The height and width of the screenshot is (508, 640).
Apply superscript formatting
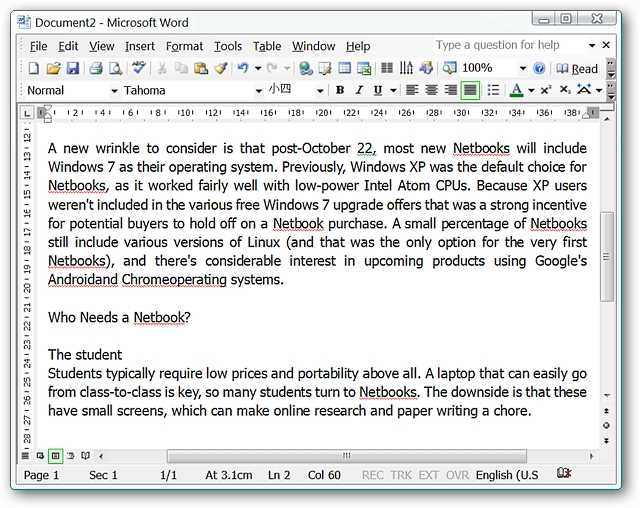[546, 90]
